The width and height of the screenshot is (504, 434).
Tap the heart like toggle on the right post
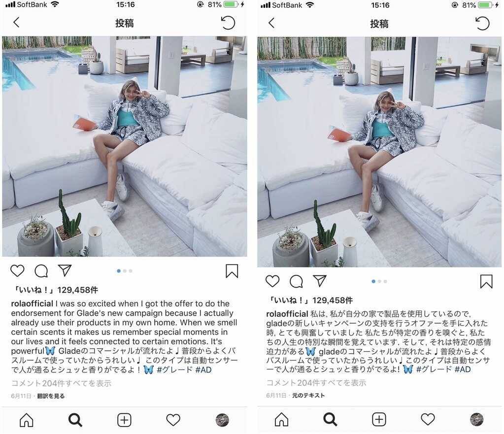tap(272, 281)
